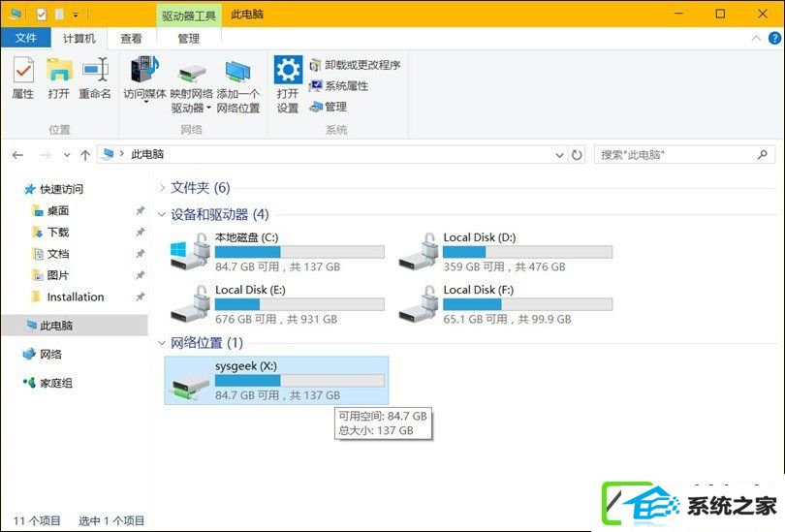Click the text 676 GB 可用，共 931 GB
The image size is (785, 532).
coord(276,319)
